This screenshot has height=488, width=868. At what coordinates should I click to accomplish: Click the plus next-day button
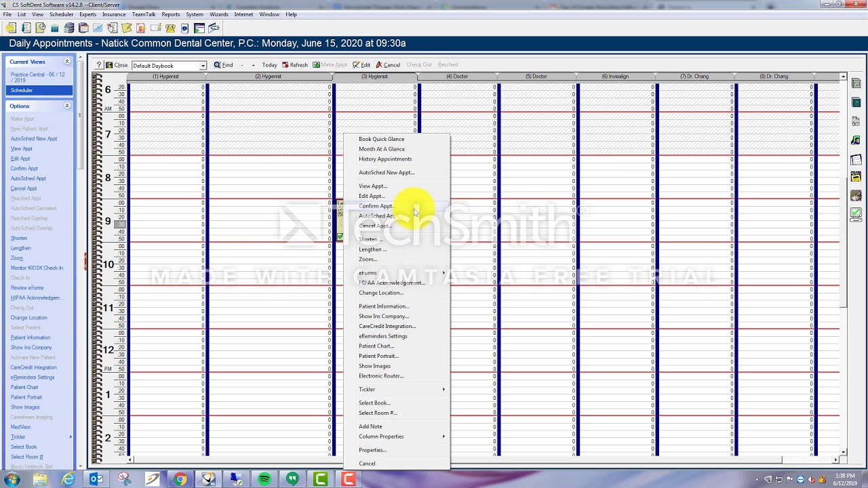pyautogui.click(x=253, y=65)
